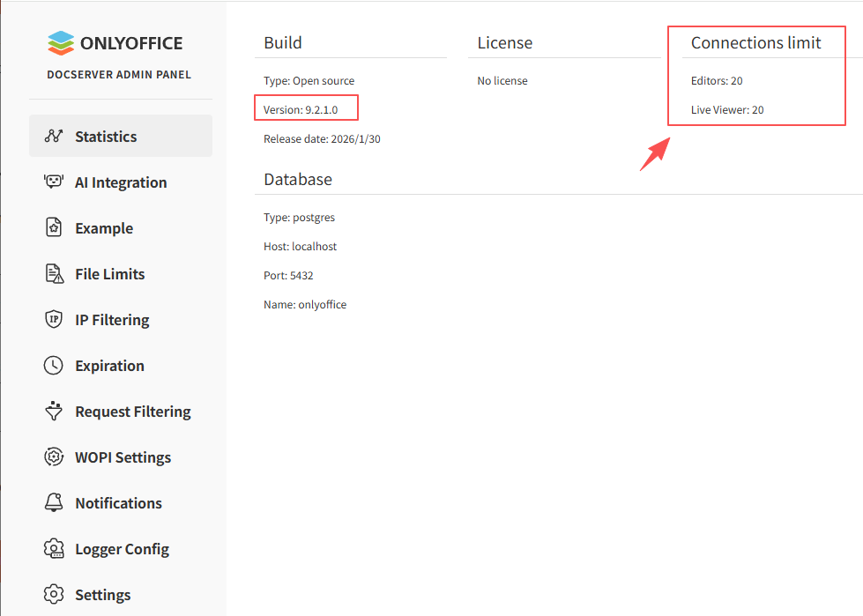Open the Settings menu entry
This screenshot has width=863, height=616.
click(x=102, y=595)
